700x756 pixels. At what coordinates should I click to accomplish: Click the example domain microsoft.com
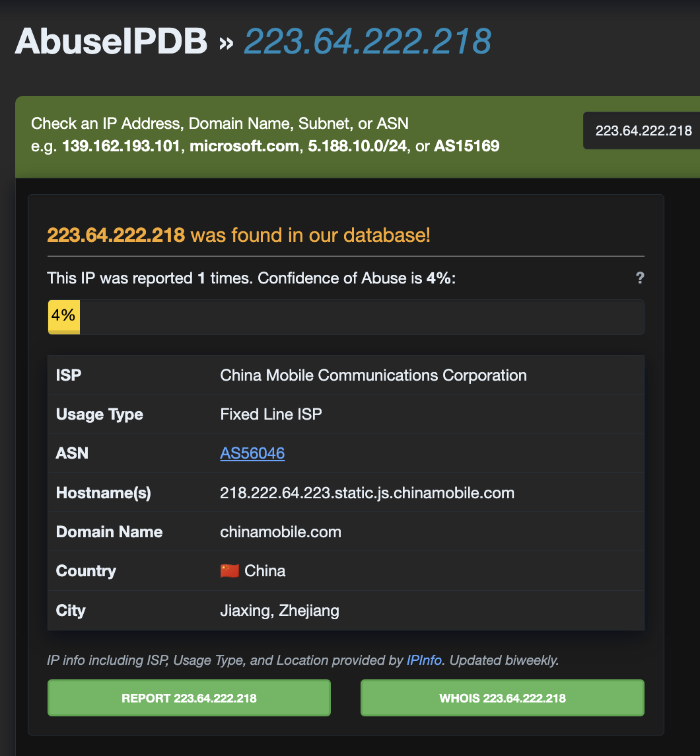244,146
